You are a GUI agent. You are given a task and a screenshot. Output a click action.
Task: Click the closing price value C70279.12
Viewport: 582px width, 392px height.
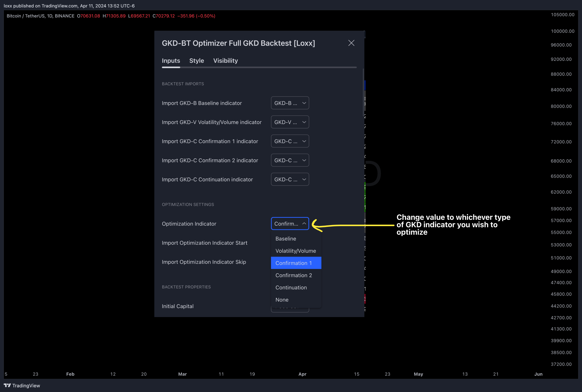click(163, 16)
